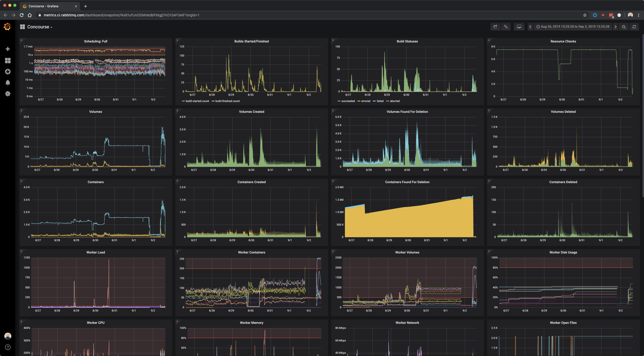Open Worker Load panel title menu
This screenshot has height=356, width=644.
(96, 252)
